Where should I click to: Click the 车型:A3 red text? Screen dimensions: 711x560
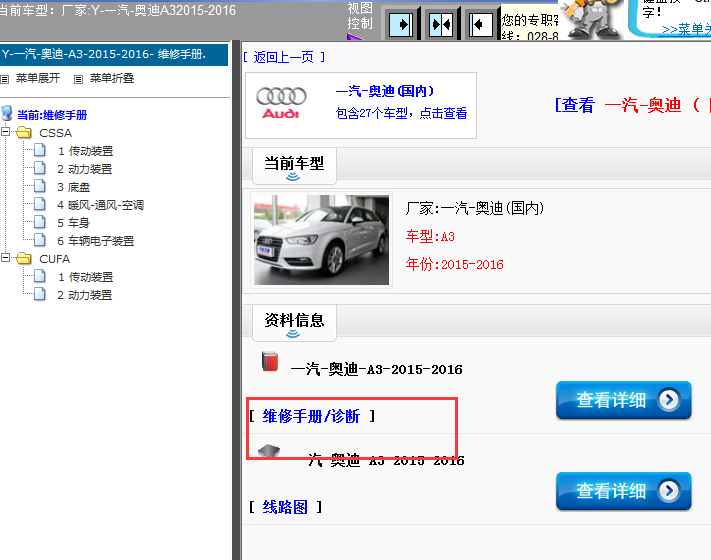430,236
